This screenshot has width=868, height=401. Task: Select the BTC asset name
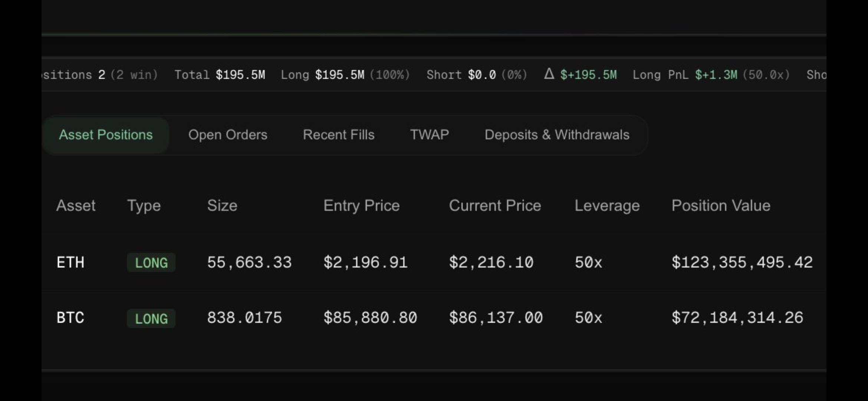click(x=70, y=318)
